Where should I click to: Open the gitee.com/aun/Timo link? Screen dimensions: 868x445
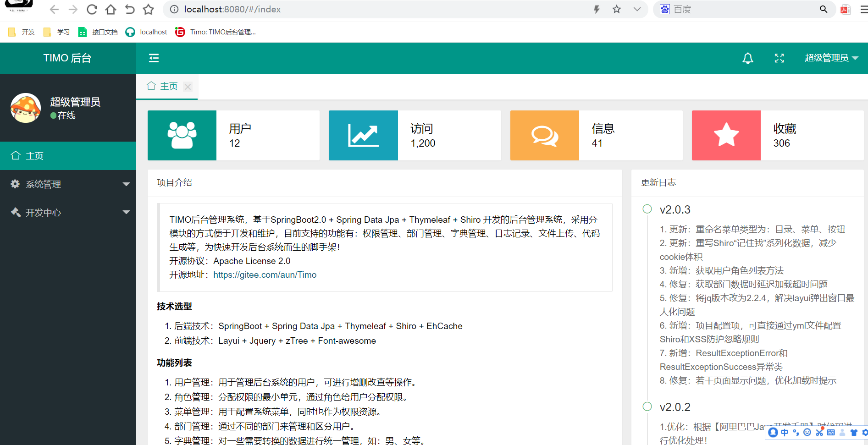(265, 275)
